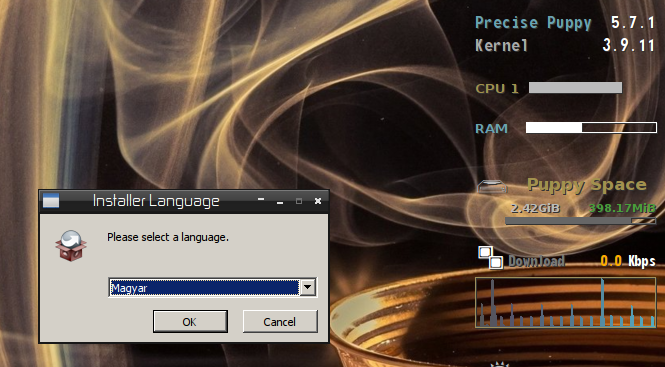Click the Installer Language title bar text

(x=156, y=201)
